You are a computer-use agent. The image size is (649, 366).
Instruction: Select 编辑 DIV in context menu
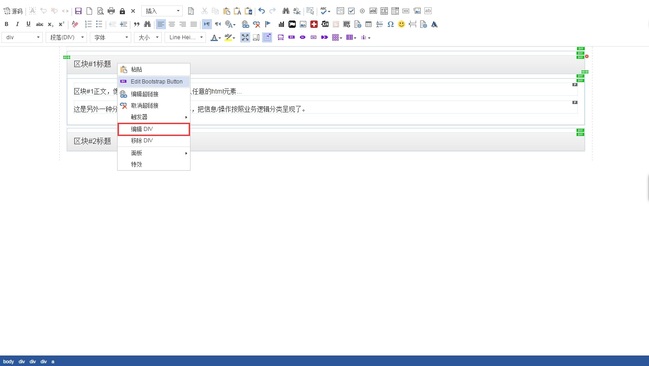(154, 129)
